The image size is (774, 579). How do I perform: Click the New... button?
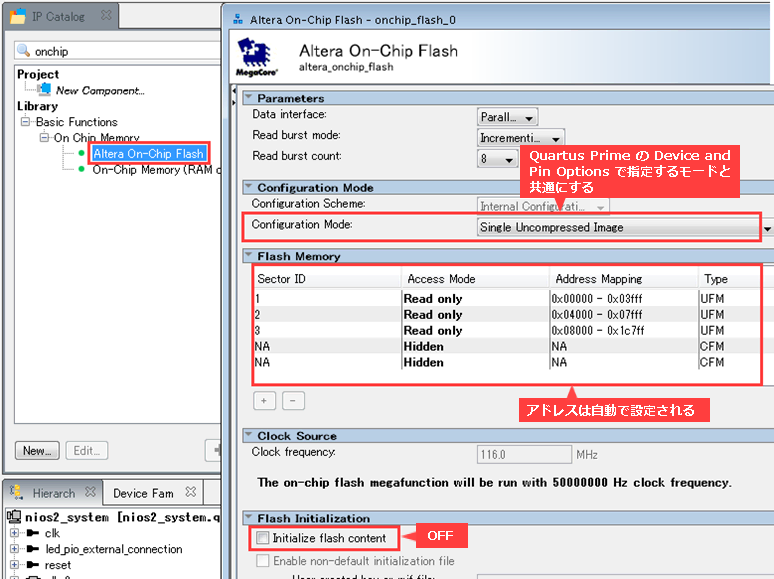[x=37, y=451]
